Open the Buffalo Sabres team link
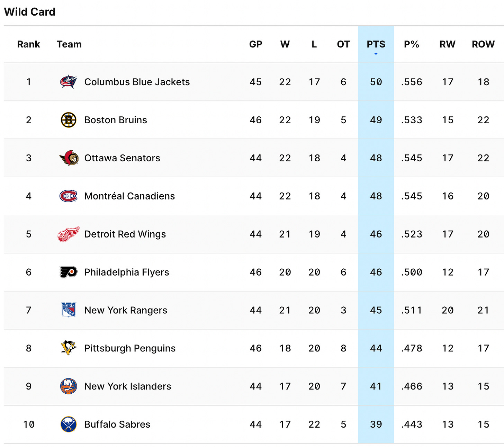The height and width of the screenshot is (447, 504). tap(117, 424)
